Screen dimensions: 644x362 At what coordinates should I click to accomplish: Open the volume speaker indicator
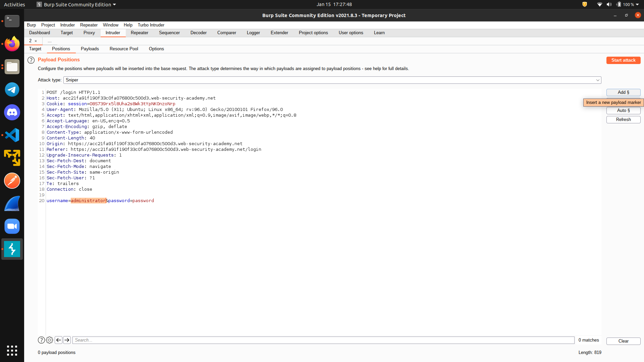click(609, 4)
